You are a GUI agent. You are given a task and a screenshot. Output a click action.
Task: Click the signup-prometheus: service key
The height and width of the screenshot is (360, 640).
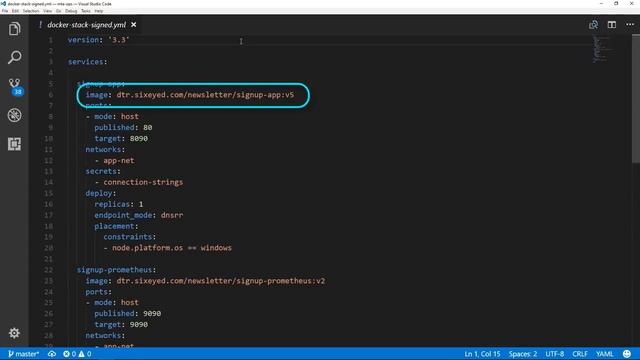pyautogui.click(x=116, y=270)
